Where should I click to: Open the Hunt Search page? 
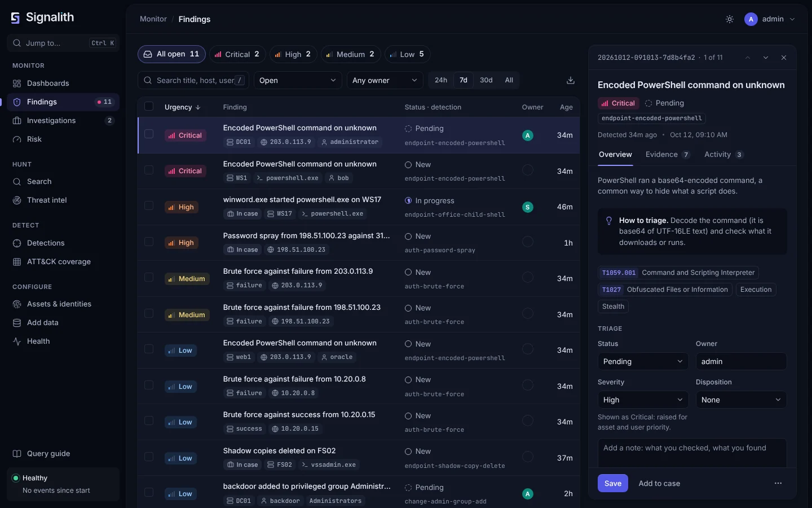(63, 181)
